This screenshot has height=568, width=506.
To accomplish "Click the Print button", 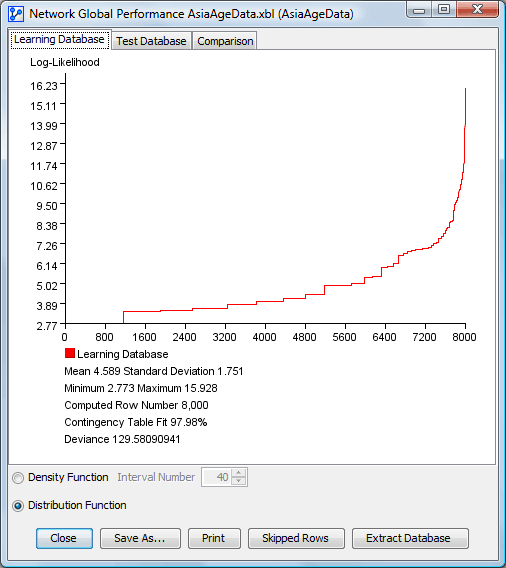I will (214, 538).
